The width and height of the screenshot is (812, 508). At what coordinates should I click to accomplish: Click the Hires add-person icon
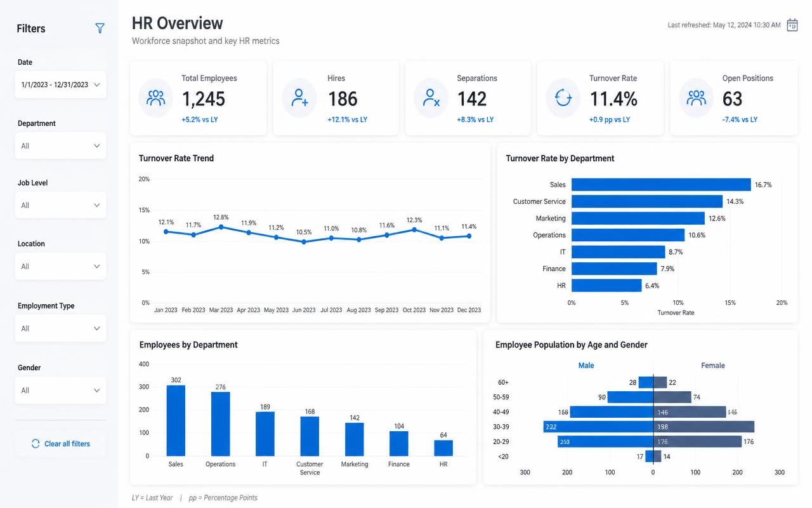point(299,98)
